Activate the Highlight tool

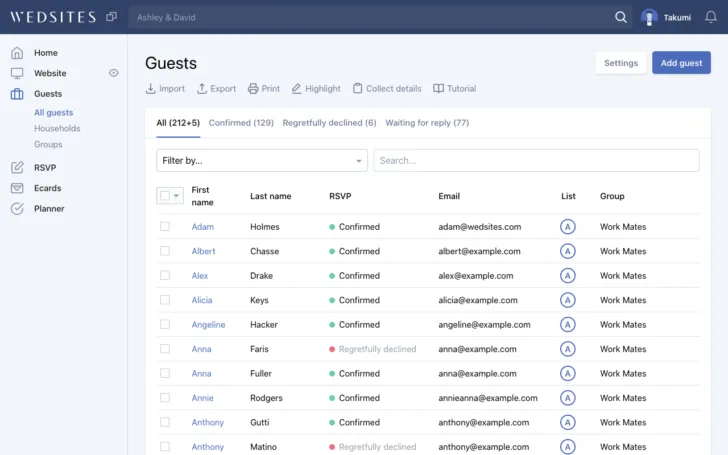tap(316, 89)
